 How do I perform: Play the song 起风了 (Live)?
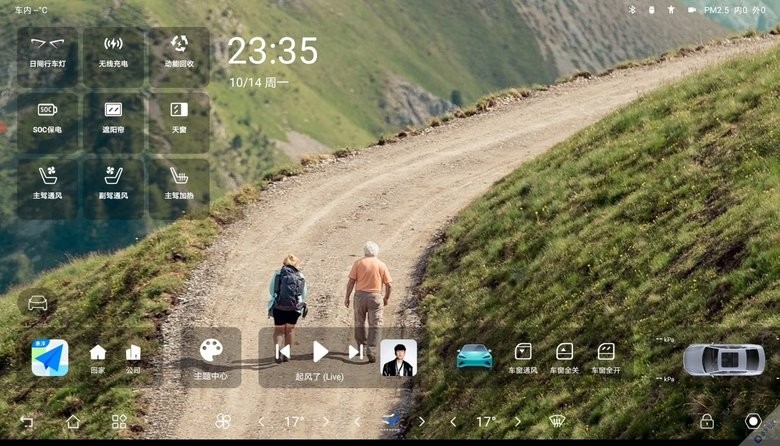320,352
